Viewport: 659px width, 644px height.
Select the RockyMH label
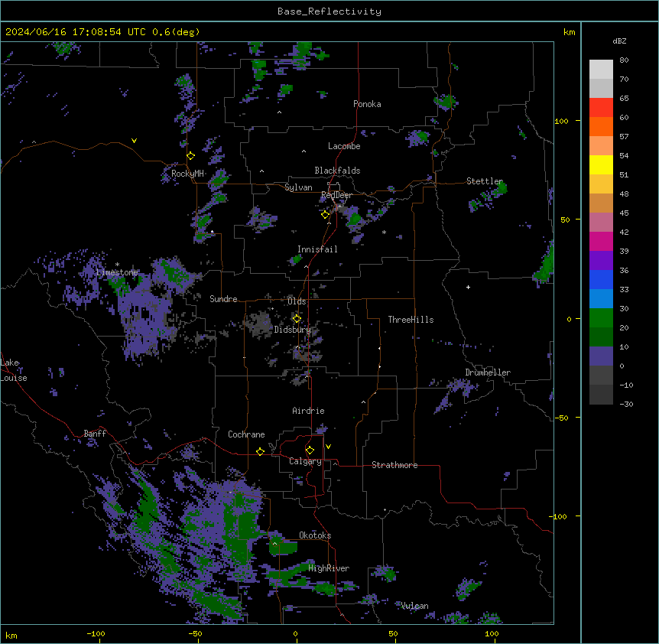187,174
